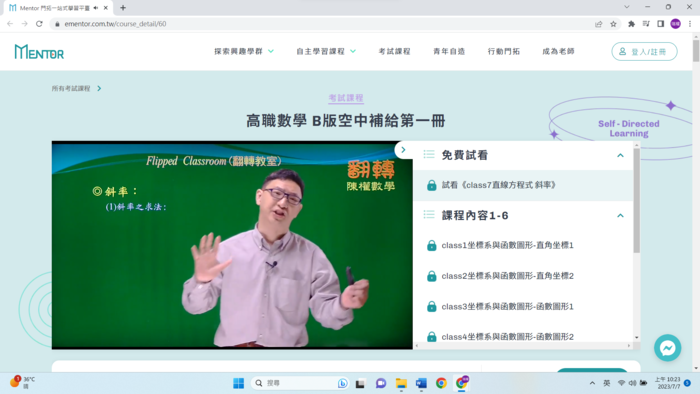Collapse the 免費試看 section
700x394 pixels.
[x=620, y=155]
